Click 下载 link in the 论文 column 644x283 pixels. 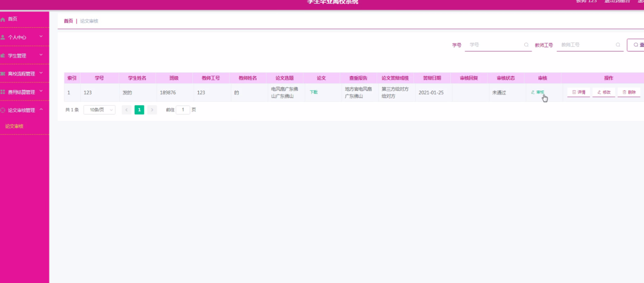[x=314, y=92]
